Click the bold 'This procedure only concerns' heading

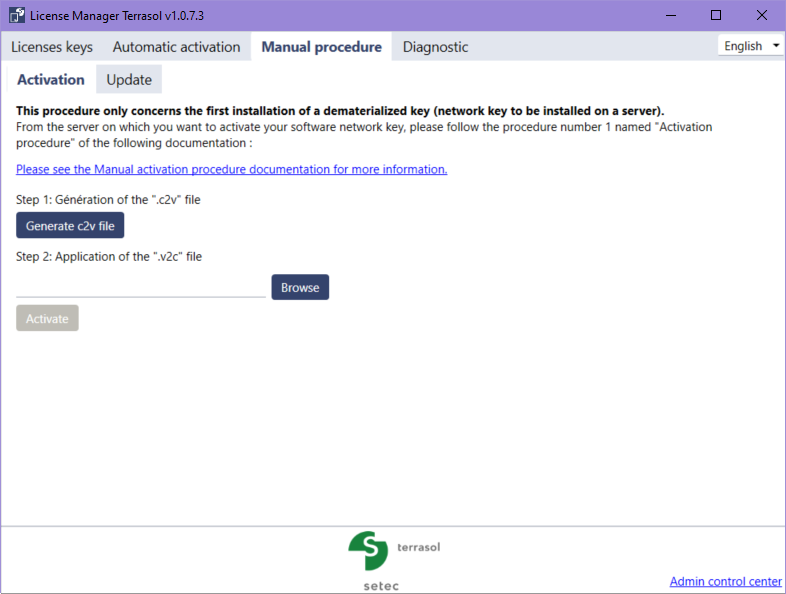click(340, 111)
